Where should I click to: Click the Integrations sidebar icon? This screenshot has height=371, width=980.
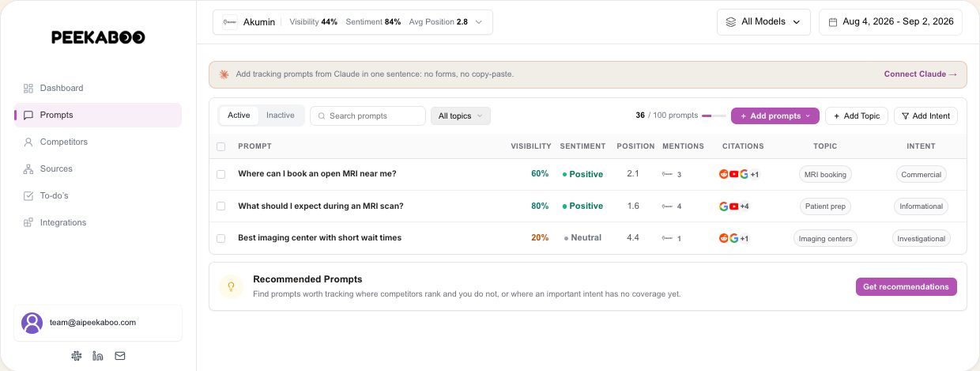[x=28, y=222]
